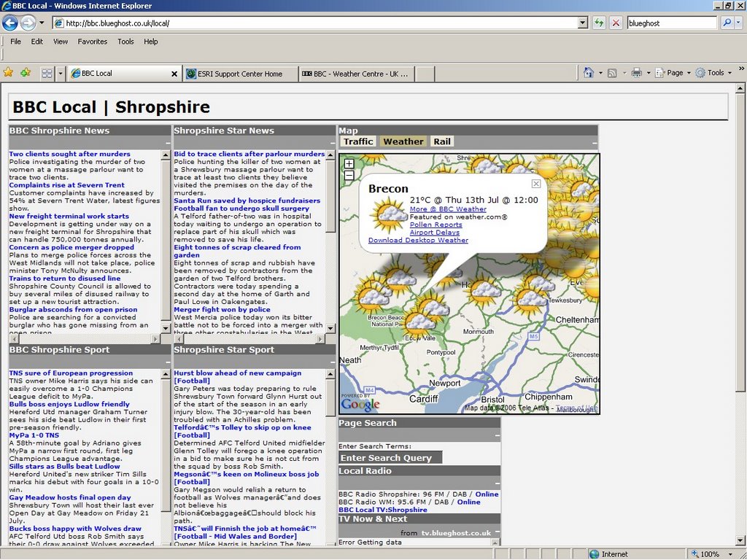Expand the address bar URL history dropdown
This screenshot has height=560, width=747.
[583, 23]
